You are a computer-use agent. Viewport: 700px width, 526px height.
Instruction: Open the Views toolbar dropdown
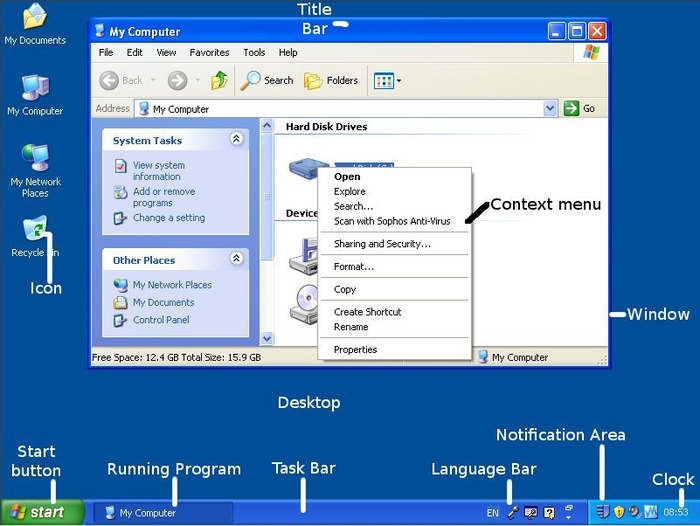[x=387, y=81]
